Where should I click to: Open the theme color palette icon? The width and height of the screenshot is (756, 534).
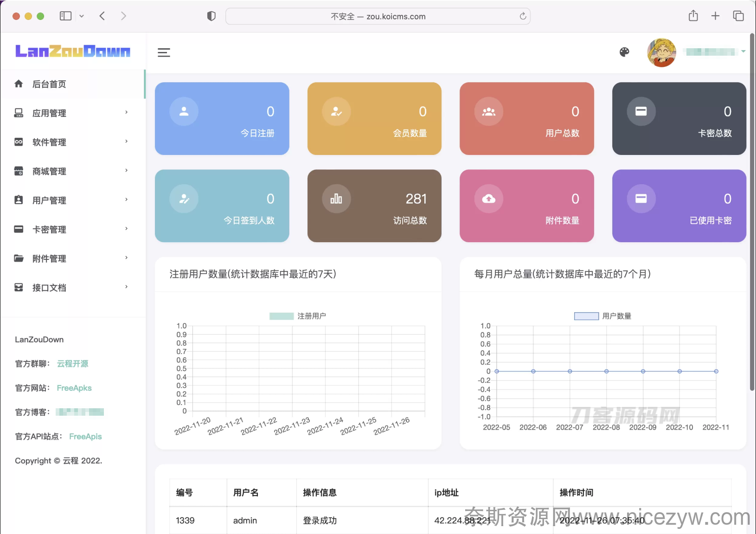click(x=624, y=52)
